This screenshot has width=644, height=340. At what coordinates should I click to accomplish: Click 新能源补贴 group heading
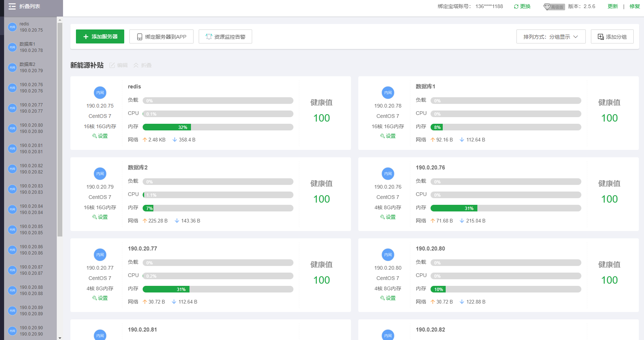coord(87,65)
